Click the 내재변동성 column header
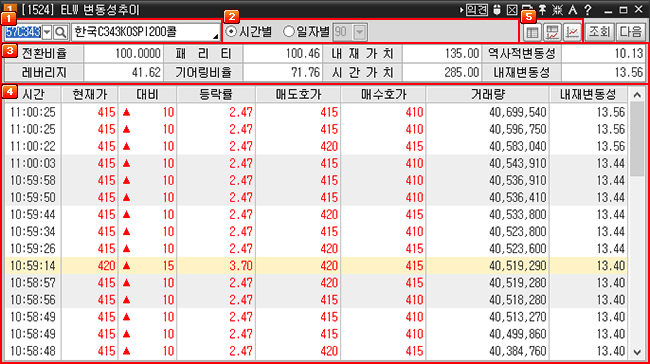Viewport: 650px width, 364px height. click(x=588, y=95)
